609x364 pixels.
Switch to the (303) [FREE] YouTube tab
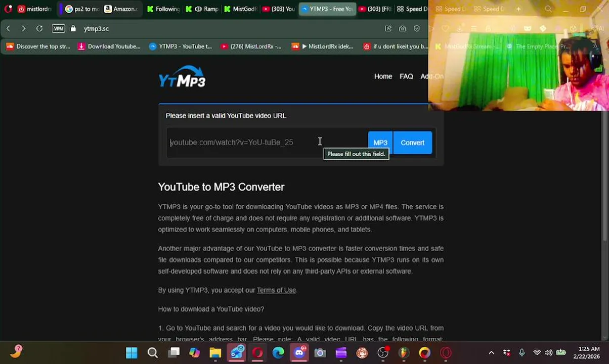coord(375,9)
